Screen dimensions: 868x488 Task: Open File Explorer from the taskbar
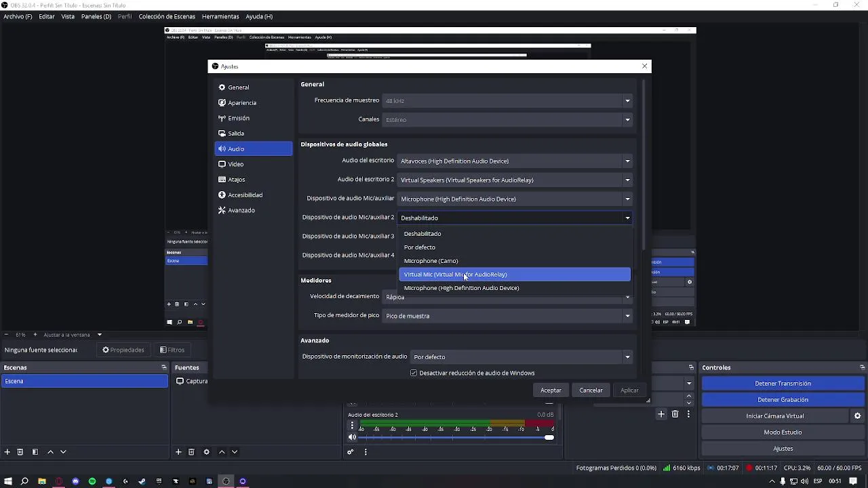coord(42,481)
